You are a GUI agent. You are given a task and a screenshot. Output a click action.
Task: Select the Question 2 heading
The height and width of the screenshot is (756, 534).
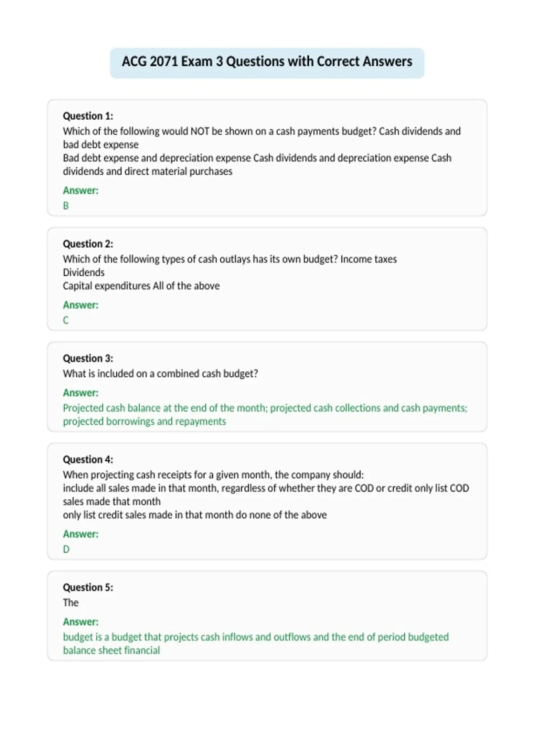pyautogui.click(x=88, y=244)
